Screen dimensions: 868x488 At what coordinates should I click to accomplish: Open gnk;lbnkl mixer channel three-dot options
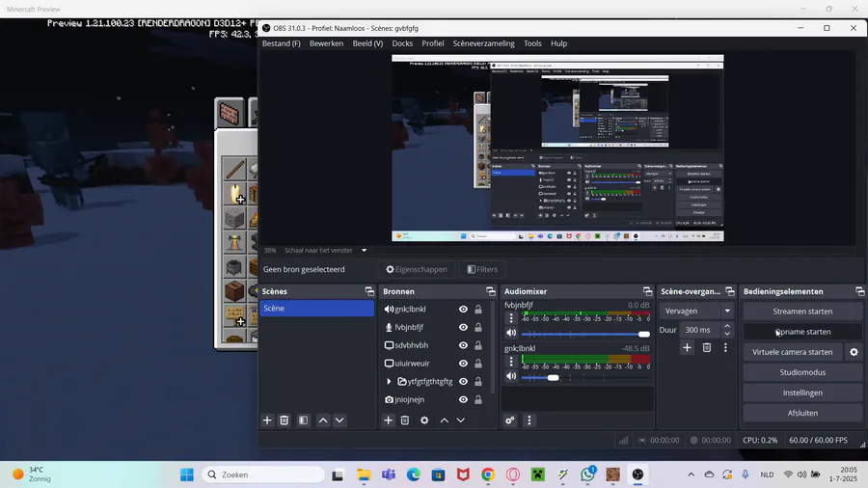coord(511,362)
